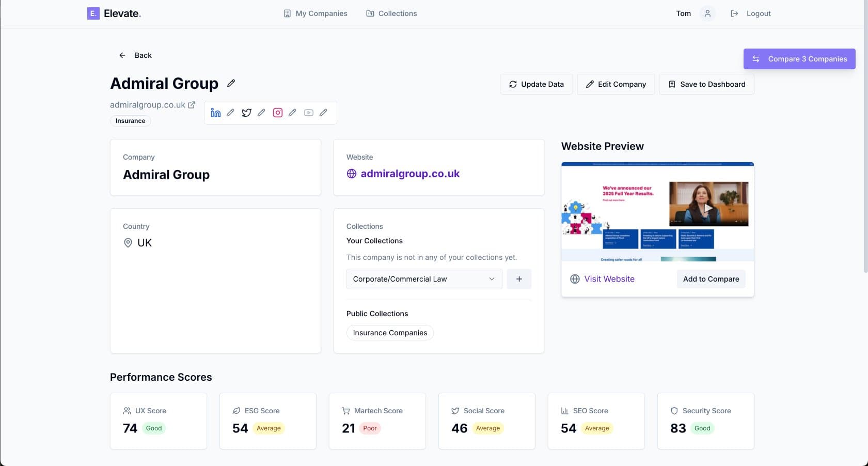
Task: Open admiralgroup.co.uk link in Website card
Action: pyautogui.click(x=410, y=174)
